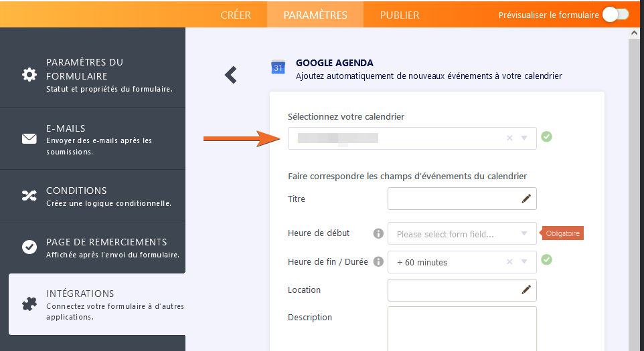644x351 pixels.
Task: Open Paramètres du formulaire section
Action: (x=92, y=74)
